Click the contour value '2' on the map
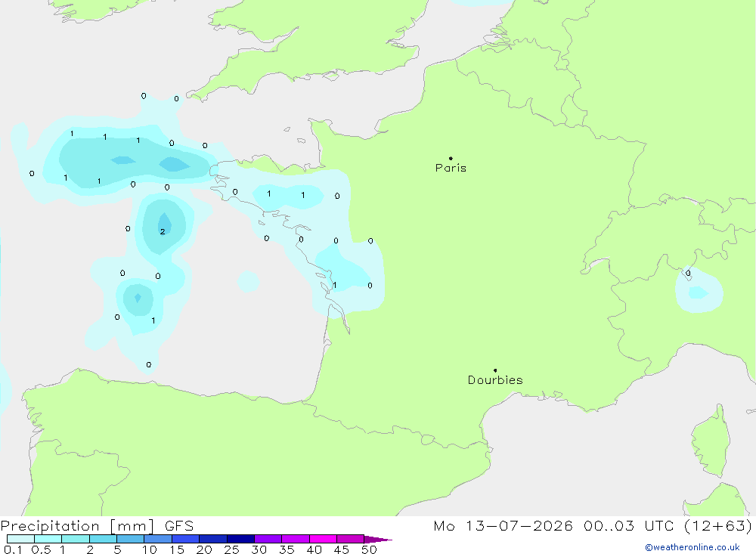Screen dimensions: 756x554 pyautogui.click(x=163, y=231)
